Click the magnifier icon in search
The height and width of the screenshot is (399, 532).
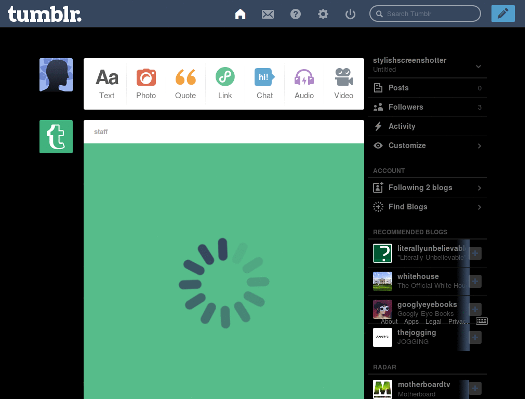(380, 14)
